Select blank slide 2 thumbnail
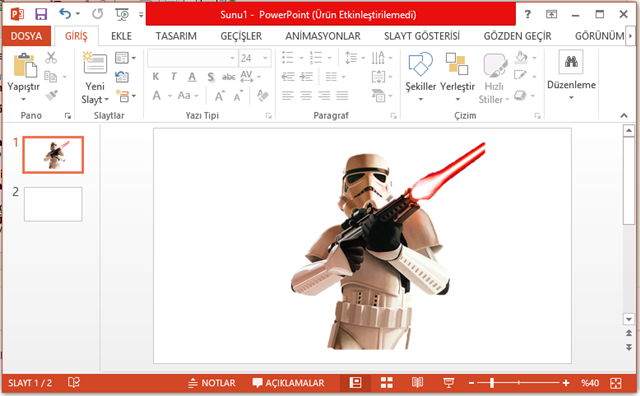640x396 pixels. [x=53, y=204]
